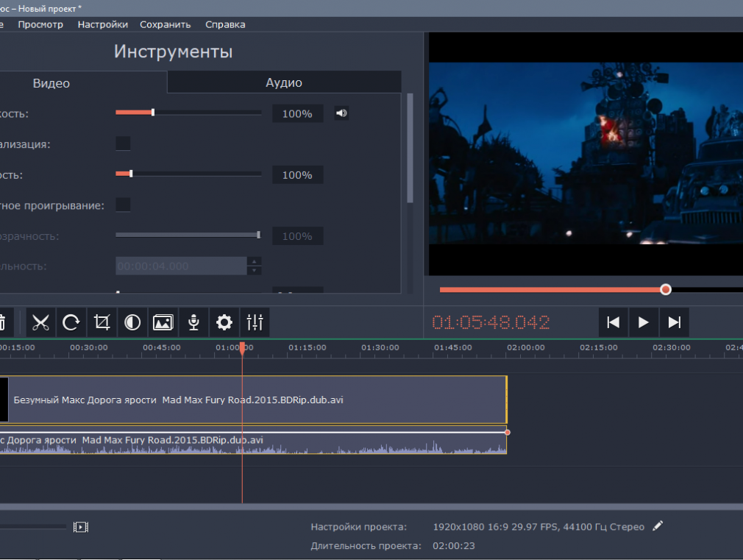Click the rotate clip icon

point(71,322)
